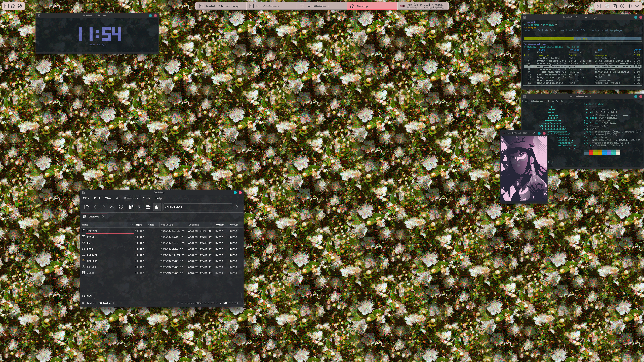Switch to the Desktop taskbar entry

(372, 6)
